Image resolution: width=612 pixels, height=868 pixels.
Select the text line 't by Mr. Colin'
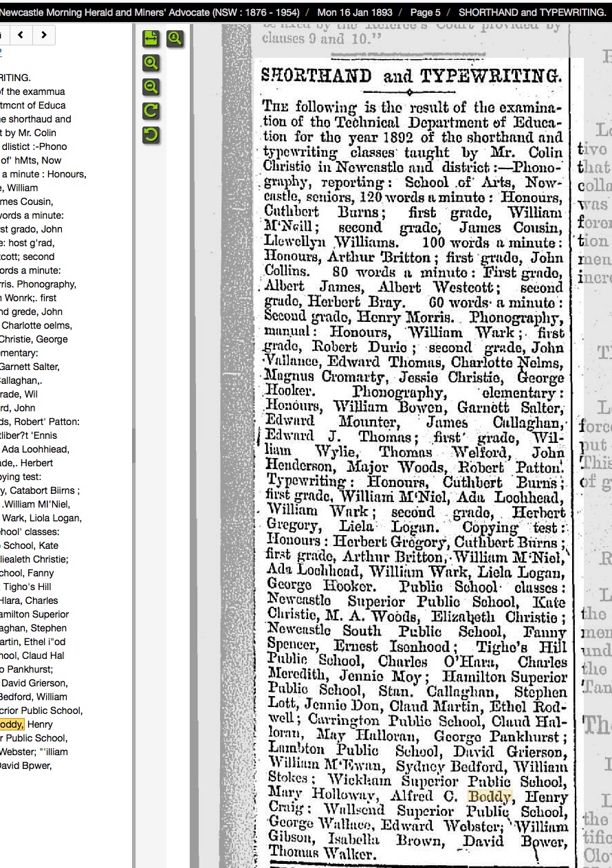tap(28, 133)
